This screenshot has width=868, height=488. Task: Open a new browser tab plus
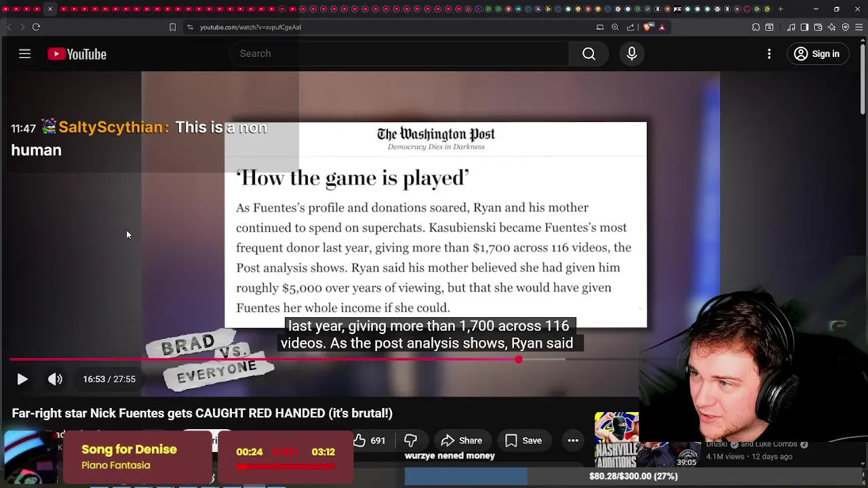point(781,9)
